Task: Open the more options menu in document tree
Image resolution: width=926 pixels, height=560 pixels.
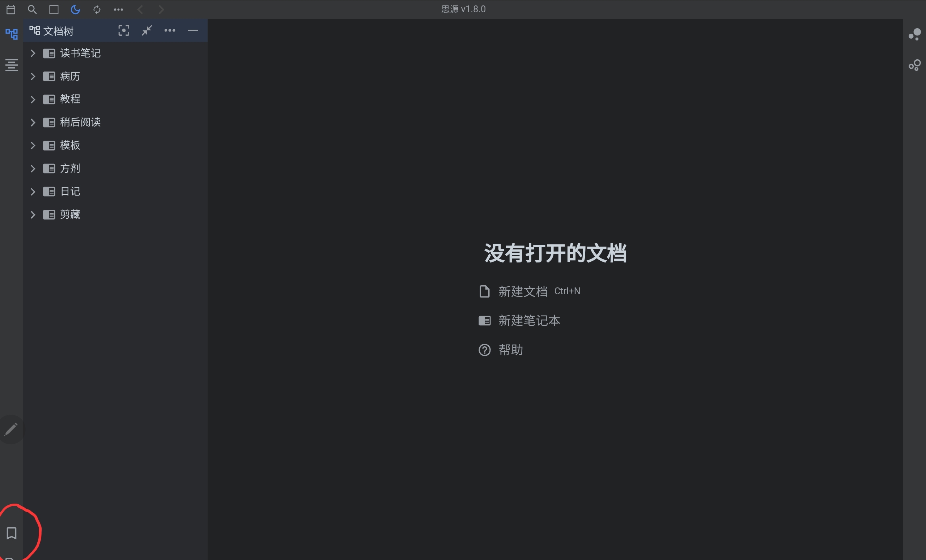Action: point(170,30)
